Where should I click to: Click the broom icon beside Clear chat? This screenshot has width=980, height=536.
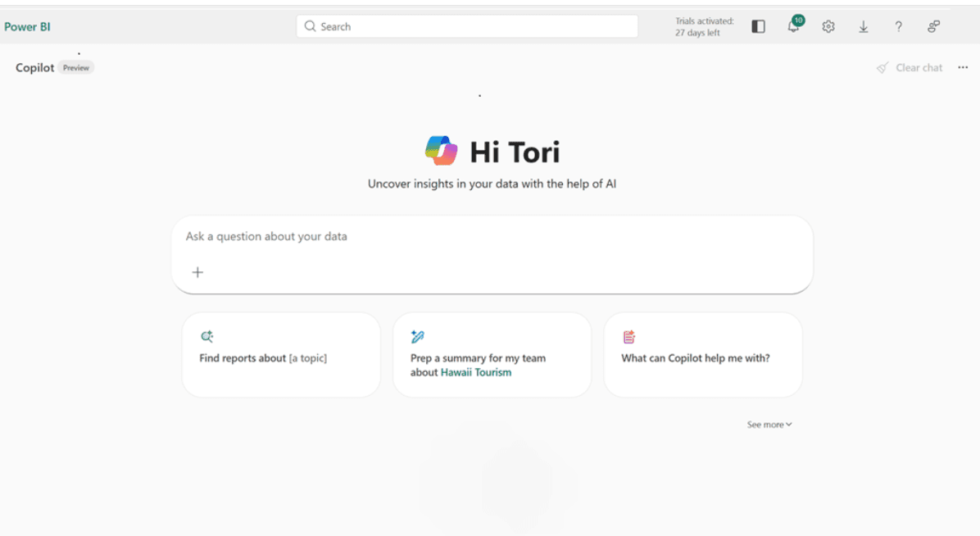click(x=882, y=67)
